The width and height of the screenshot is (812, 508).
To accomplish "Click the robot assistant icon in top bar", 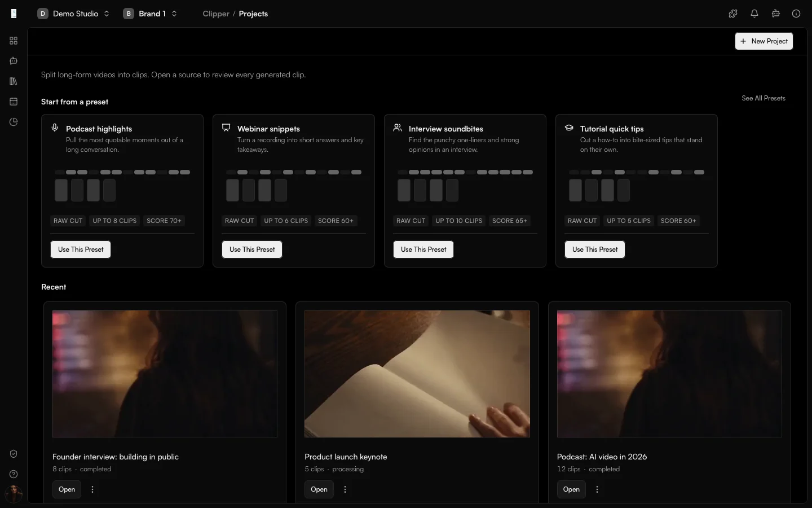I will click(x=776, y=14).
